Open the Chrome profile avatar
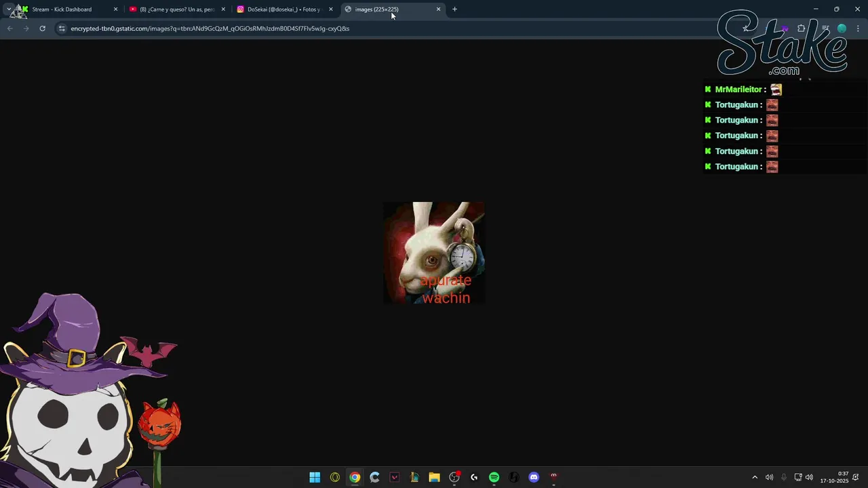The height and width of the screenshot is (488, 868). click(x=842, y=28)
